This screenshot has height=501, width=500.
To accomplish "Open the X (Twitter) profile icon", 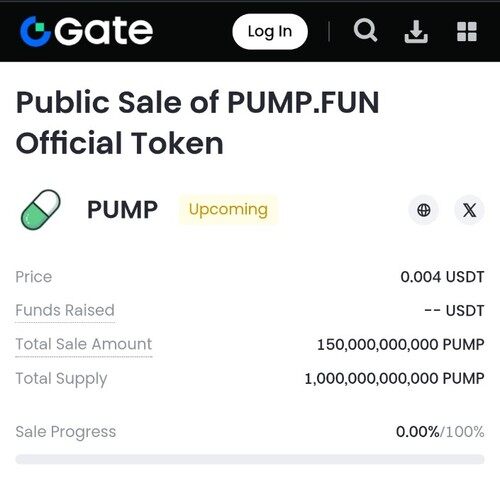I will tap(470, 210).
